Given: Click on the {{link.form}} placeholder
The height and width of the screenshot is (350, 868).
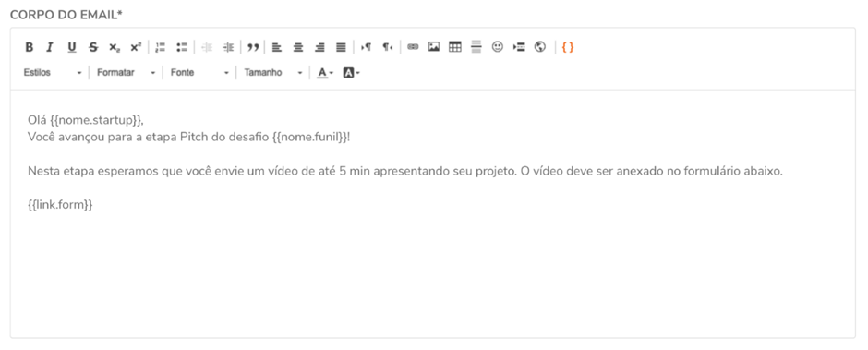Looking at the screenshot, I should click(60, 205).
